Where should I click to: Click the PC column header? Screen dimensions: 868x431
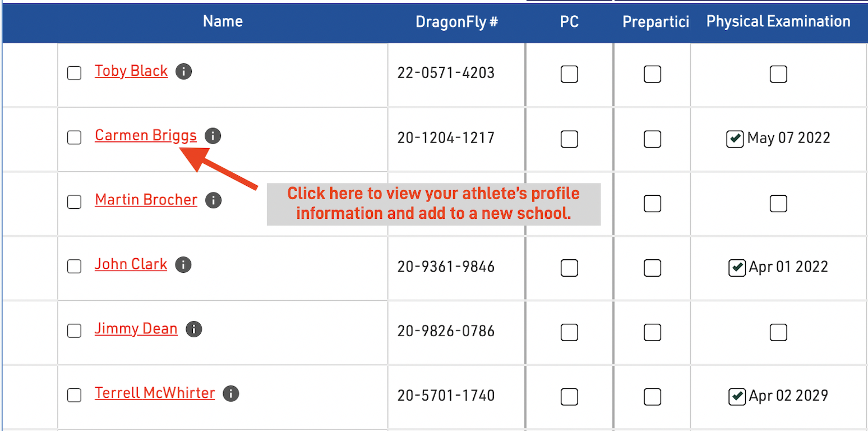569,22
